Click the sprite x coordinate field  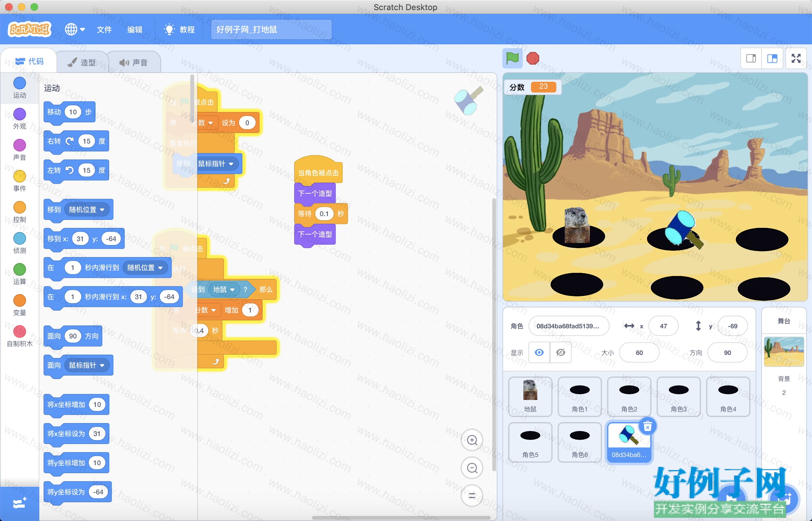click(663, 326)
